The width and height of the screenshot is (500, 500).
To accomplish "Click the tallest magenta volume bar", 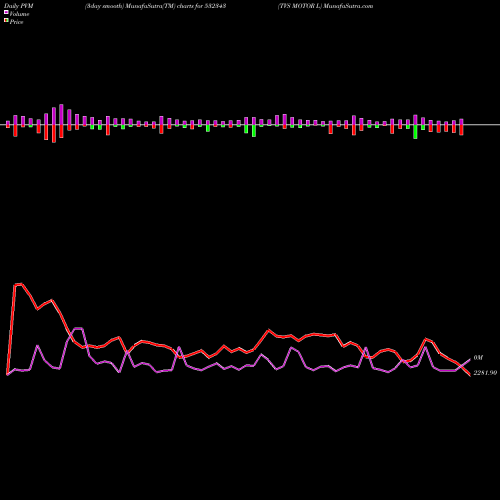I will pos(61,115).
